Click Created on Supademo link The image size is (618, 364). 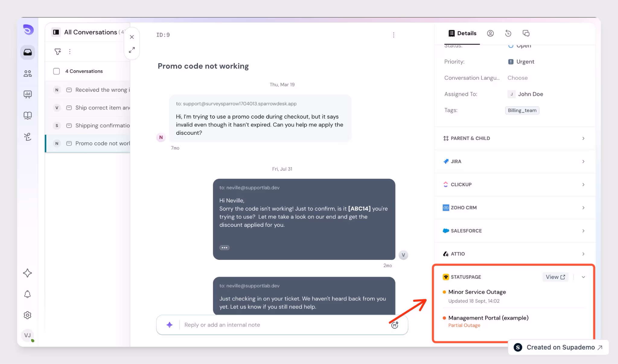pos(558,347)
